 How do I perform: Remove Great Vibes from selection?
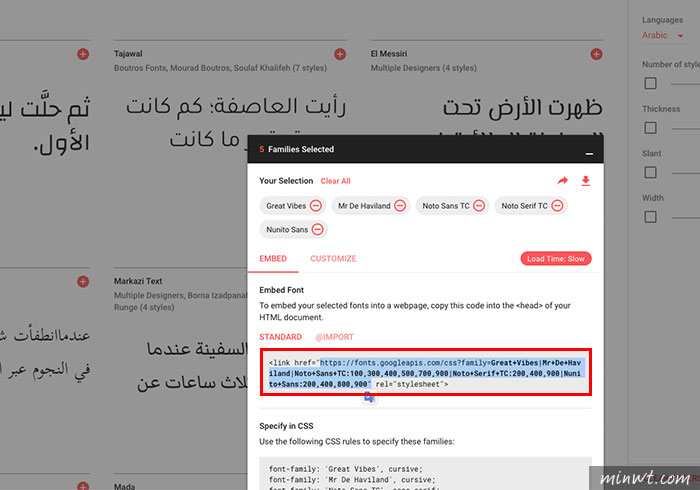tap(316, 206)
